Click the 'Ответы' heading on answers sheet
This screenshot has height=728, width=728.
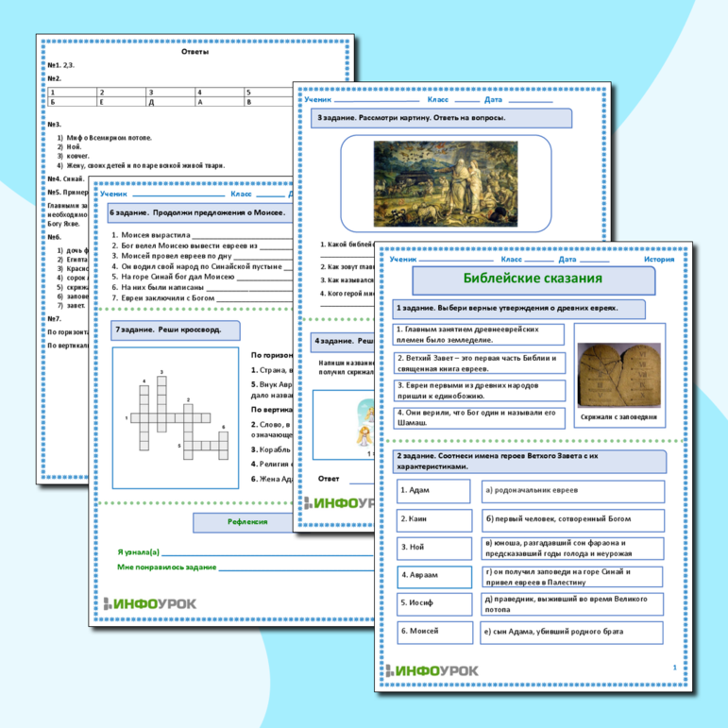point(195,52)
